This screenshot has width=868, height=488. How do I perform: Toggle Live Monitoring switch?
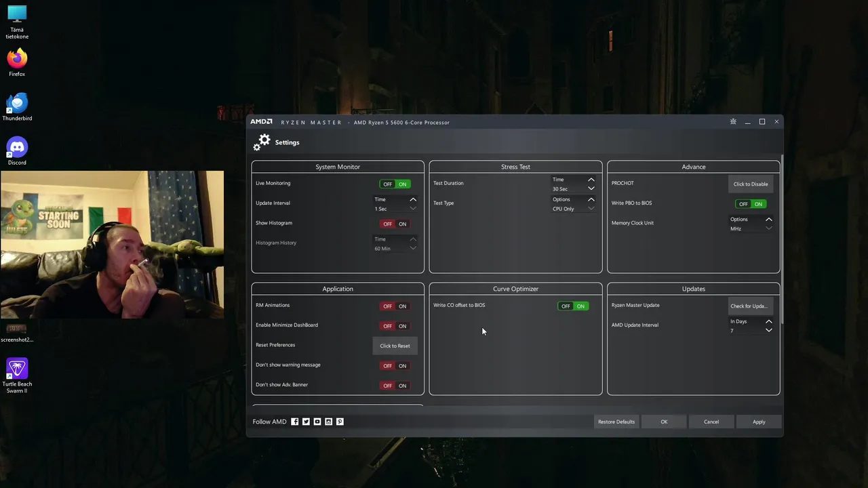[395, 184]
